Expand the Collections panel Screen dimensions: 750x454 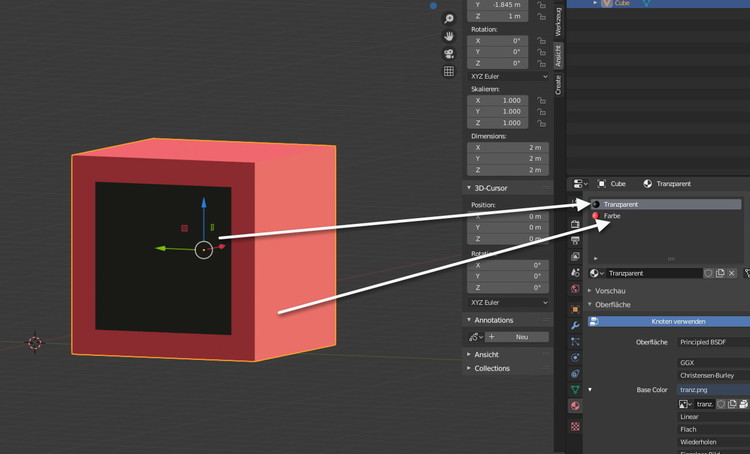click(x=469, y=368)
